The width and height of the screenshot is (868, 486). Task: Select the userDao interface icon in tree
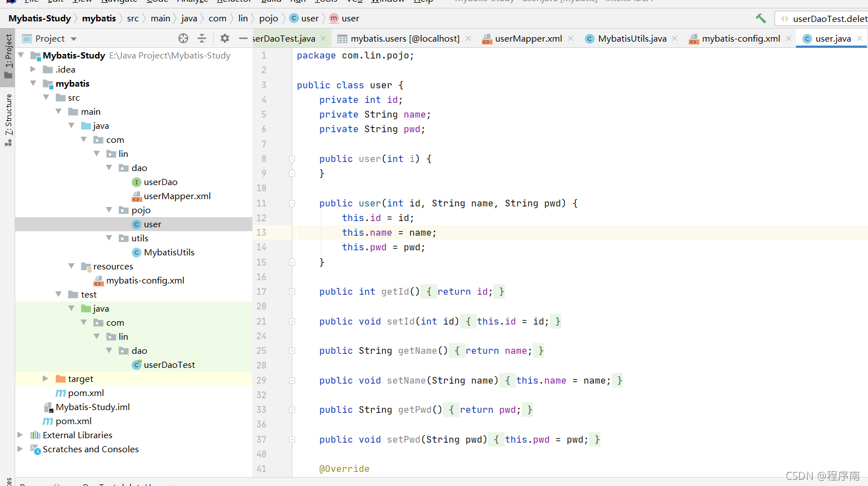tap(137, 182)
